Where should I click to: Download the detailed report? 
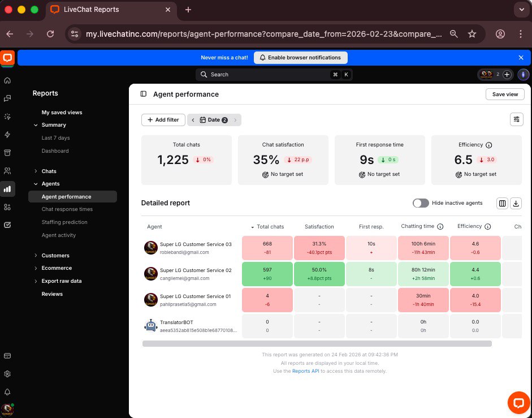point(516,204)
